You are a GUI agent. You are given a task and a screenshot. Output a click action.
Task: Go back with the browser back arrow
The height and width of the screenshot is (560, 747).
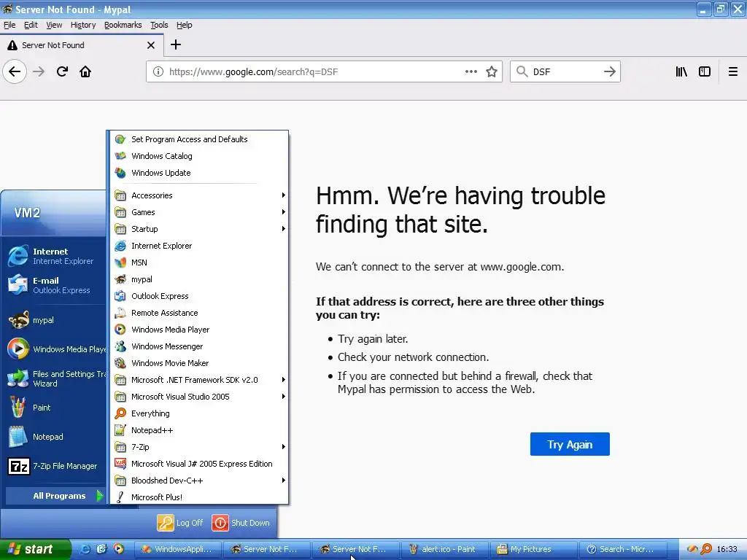point(15,72)
